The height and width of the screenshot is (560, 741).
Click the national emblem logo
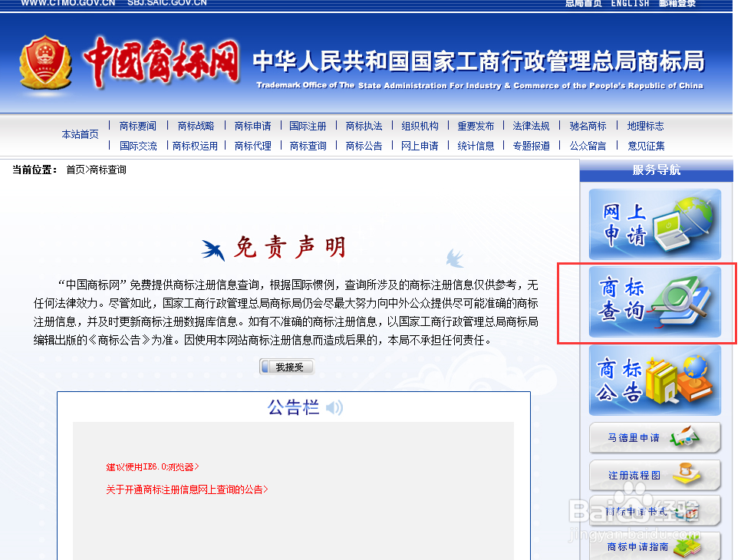(x=45, y=62)
